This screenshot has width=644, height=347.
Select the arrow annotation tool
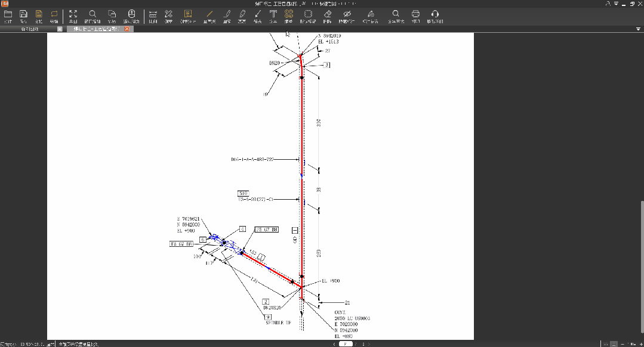[257, 14]
